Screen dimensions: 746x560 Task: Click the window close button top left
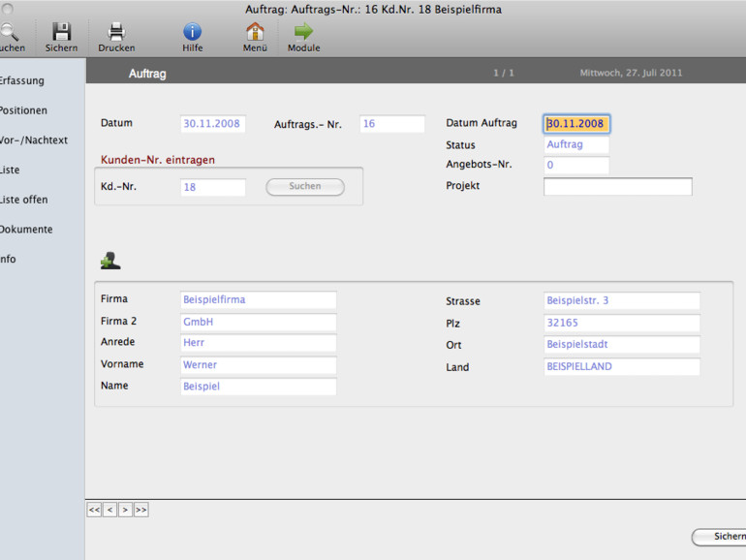pos(7,9)
